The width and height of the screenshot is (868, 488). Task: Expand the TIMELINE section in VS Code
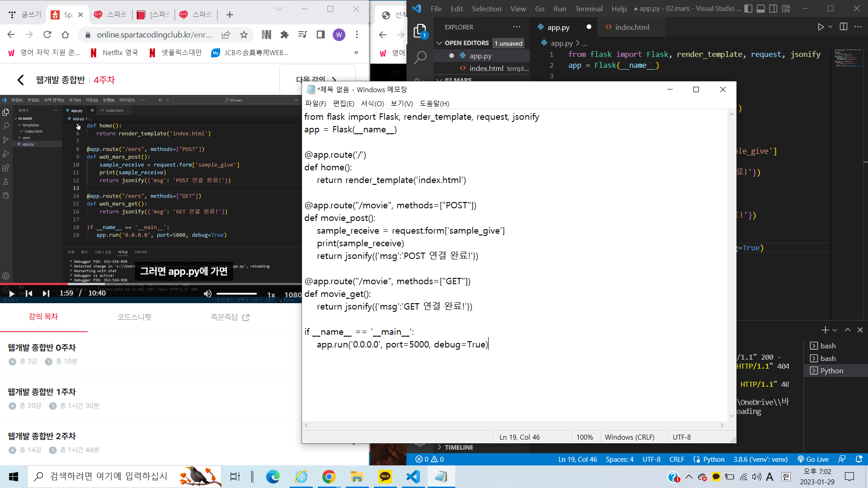point(455,447)
